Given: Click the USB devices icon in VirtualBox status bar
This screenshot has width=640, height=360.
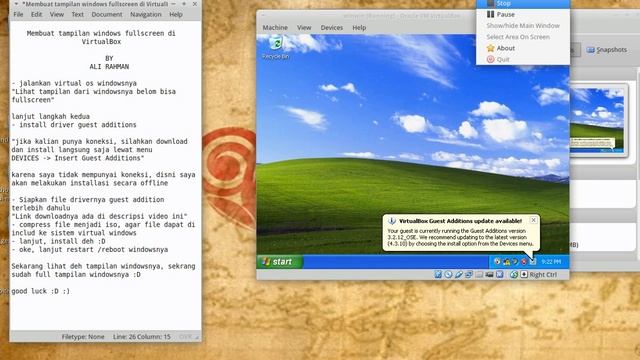Looking at the screenshot, I should click(x=459, y=274).
